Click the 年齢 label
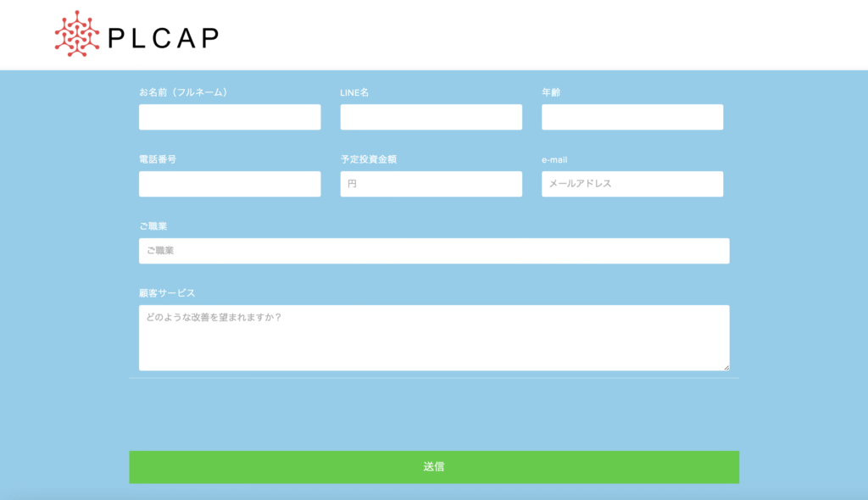 pyautogui.click(x=551, y=92)
